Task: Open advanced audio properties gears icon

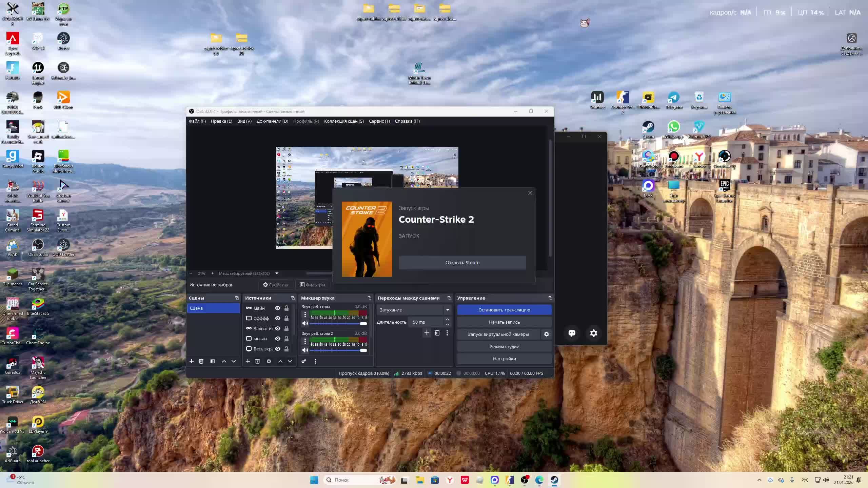Action: click(x=304, y=361)
